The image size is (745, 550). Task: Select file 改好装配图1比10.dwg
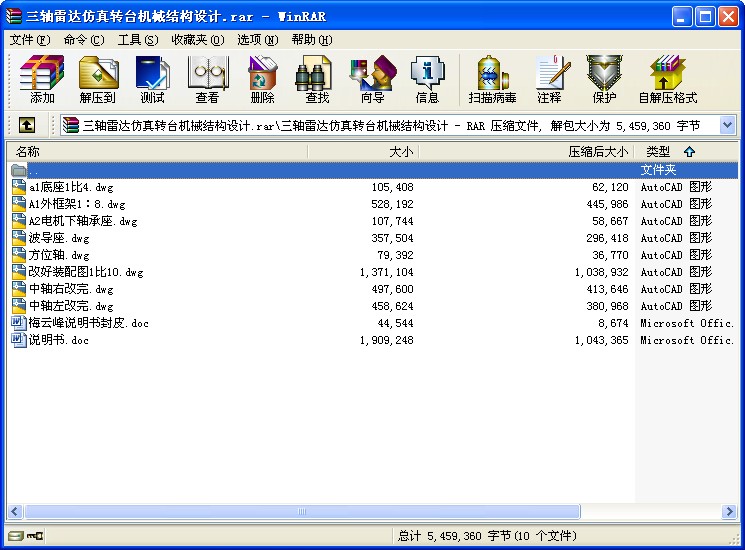(86, 272)
